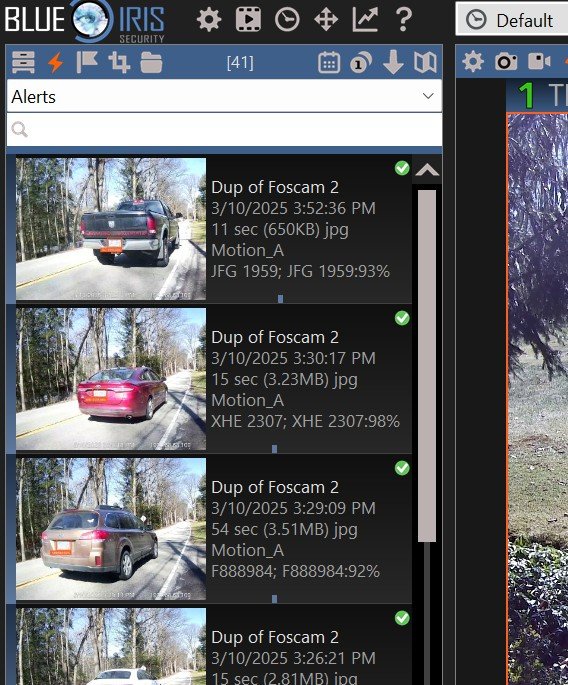
Task: Click the PTZ move arrows icon
Action: click(326, 20)
